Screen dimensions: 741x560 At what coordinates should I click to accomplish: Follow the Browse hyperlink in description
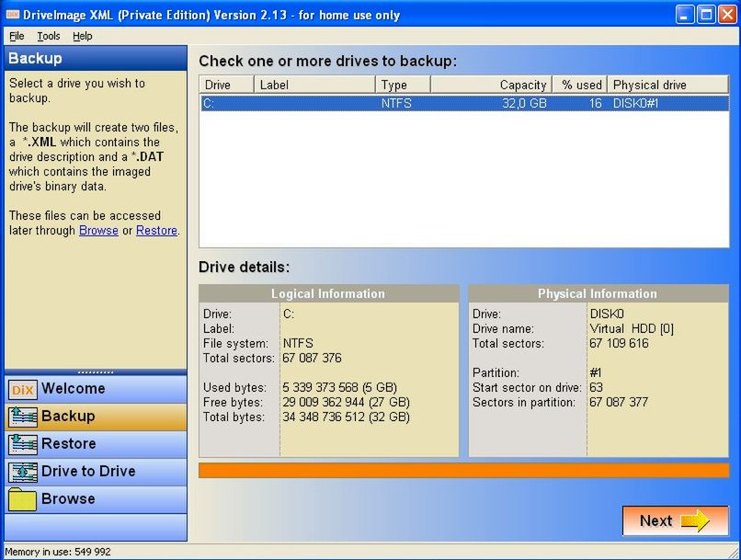tap(98, 230)
